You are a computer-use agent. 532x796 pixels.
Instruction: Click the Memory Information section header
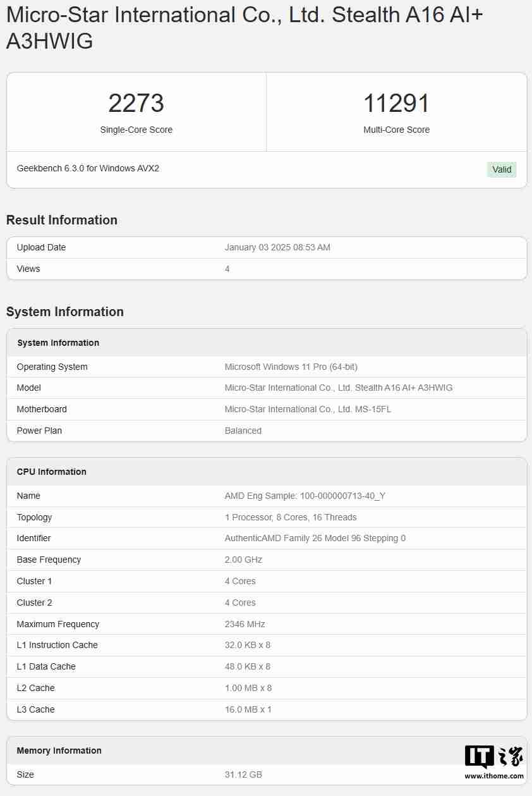click(x=59, y=750)
